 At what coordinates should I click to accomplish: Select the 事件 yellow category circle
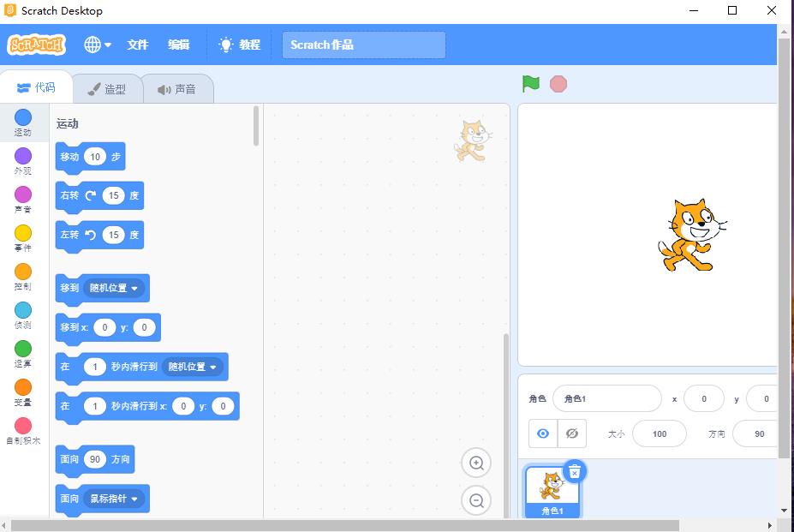tap(23, 233)
